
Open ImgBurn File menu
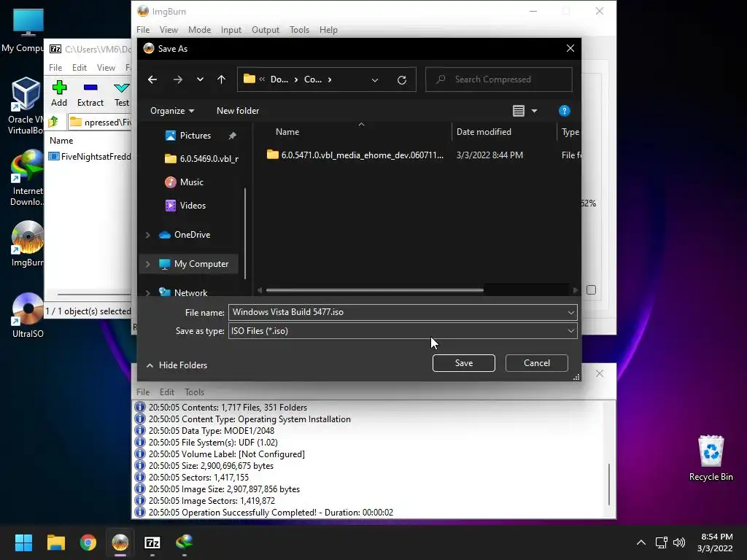point(143,29)
